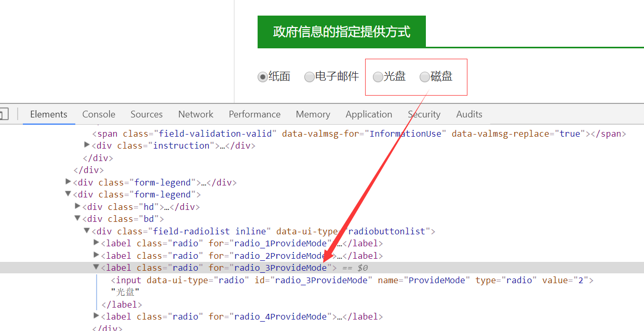This screenshot has width=644, height=331.
Task: Expand the div class "hd" node
Action: pos(78,206)
